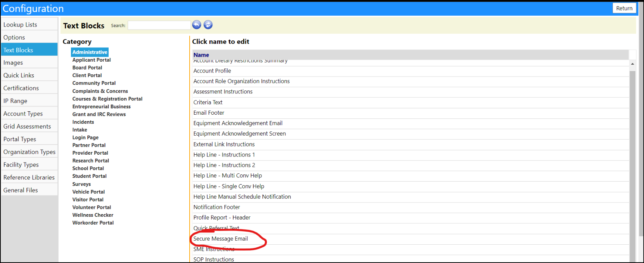Select the Partner Portal category

(x=89, y=145)
